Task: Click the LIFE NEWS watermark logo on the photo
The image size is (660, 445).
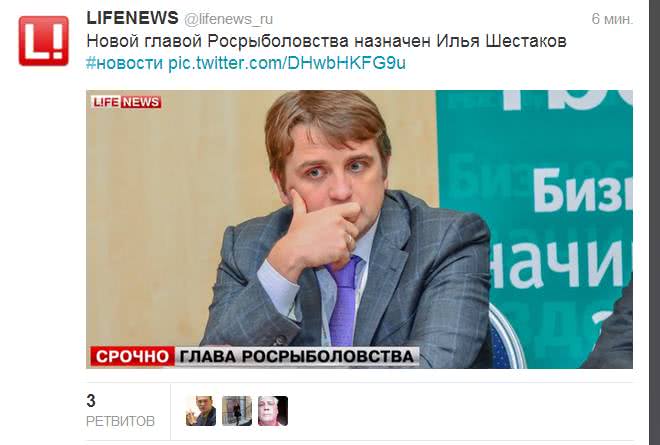Action: (x=126, y=102)
